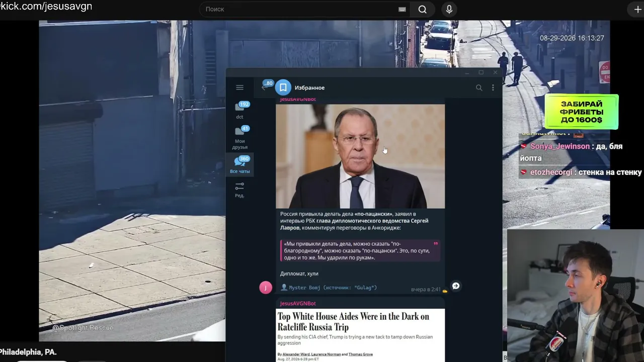Click the Избранное chat title
Viewport: 644px width, 362px height.
(x=309, y=87)
